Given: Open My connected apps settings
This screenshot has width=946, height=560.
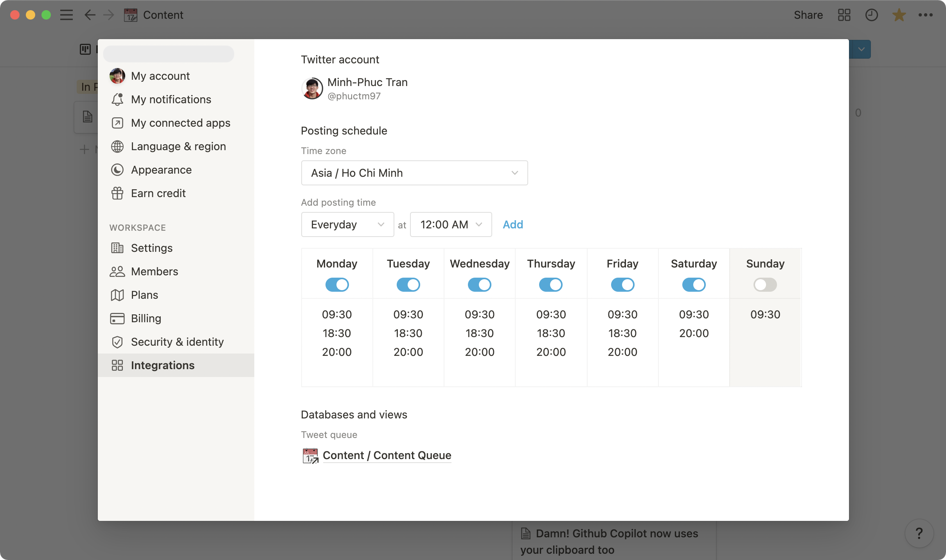Looking at the screenshot, I should point(180,123).
